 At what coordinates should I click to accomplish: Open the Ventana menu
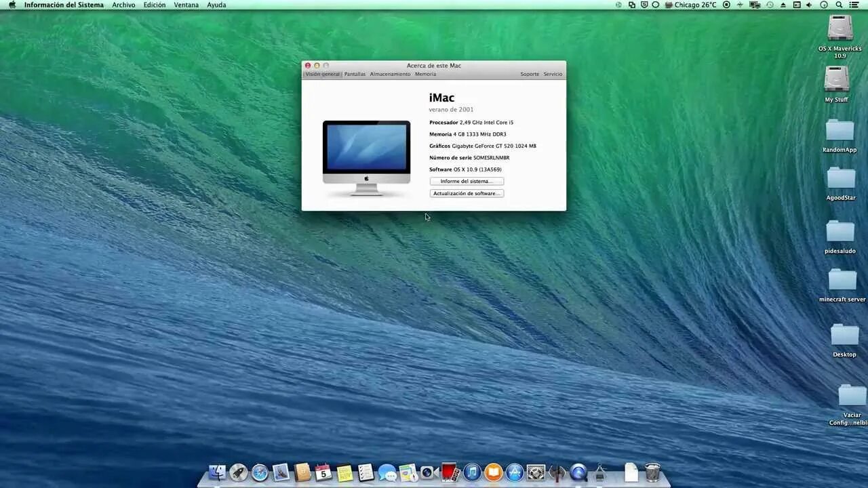pyautogui.click(x=186, y=5)
